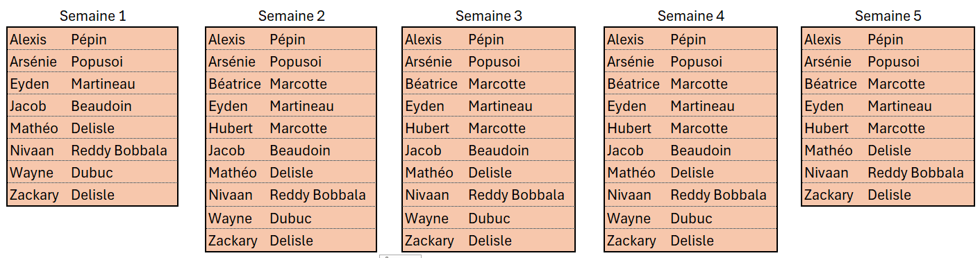Click Alexis in the Semaine 1 table

(x=28, y=40)
